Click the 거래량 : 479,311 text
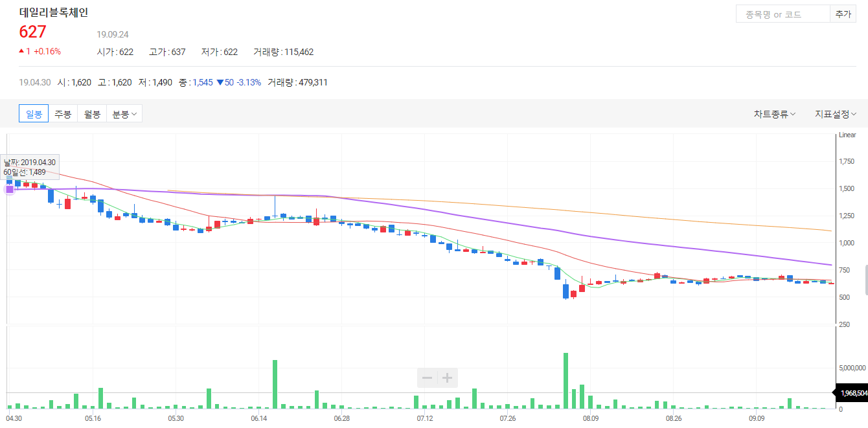 pos(297,82)
